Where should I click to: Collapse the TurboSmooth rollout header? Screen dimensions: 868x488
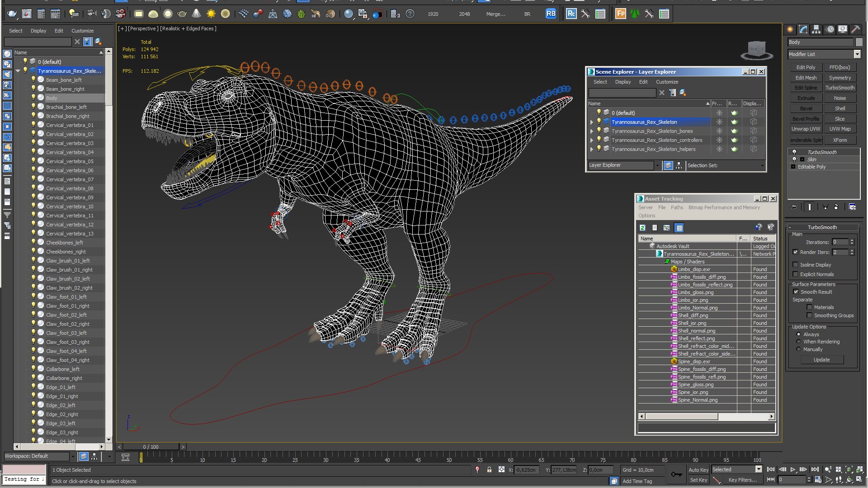pyautogui.click(x=822, y=227)
